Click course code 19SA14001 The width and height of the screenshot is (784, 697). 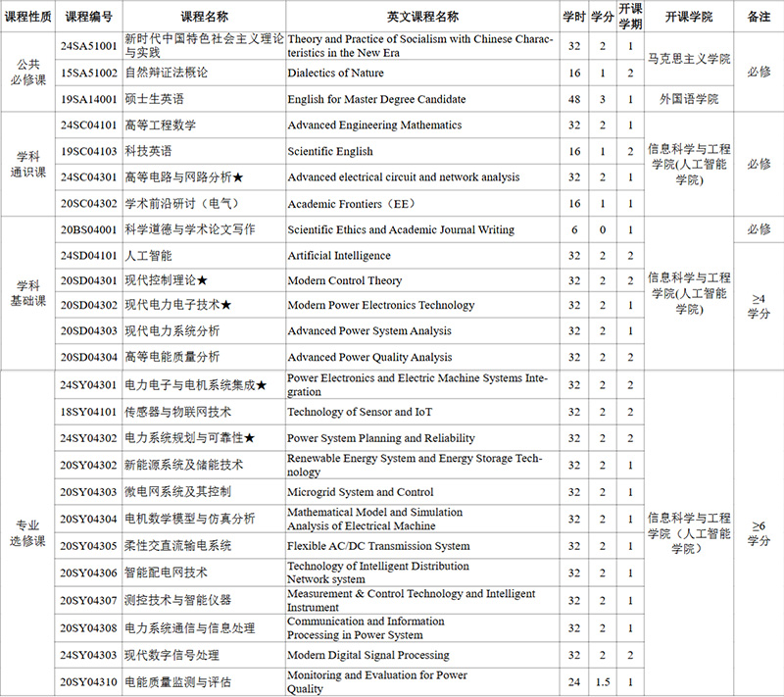[x=89, y=99]
